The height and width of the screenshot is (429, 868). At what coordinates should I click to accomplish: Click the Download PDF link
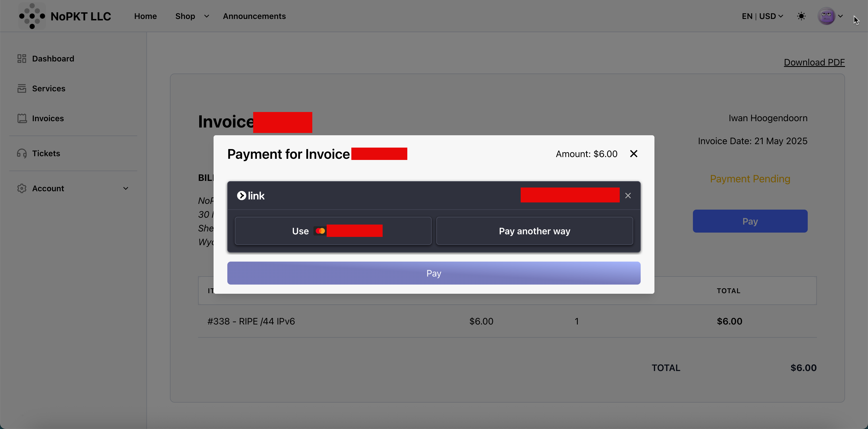tap(814, 62)
